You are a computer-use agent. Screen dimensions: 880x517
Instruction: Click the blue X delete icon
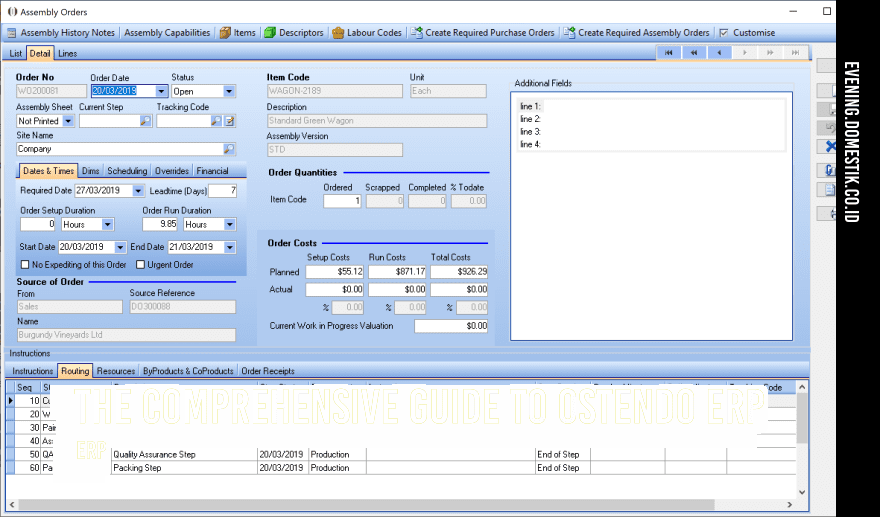[829, 147]
